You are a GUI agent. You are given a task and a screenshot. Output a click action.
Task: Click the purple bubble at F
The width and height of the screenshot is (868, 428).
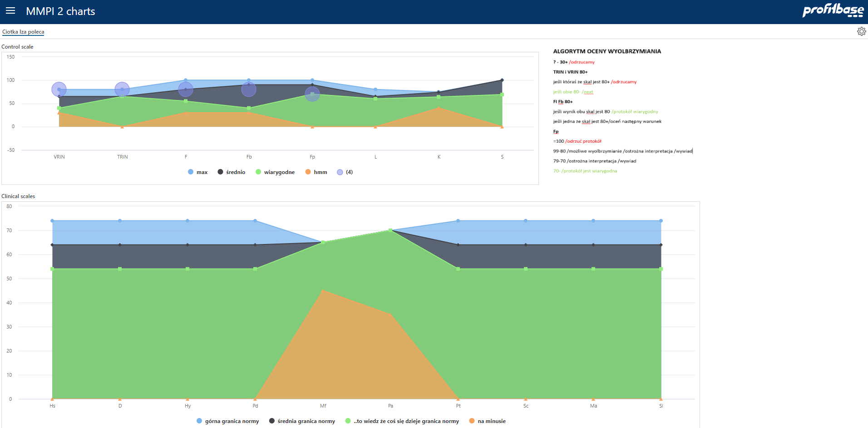click(x=186, y=90)
